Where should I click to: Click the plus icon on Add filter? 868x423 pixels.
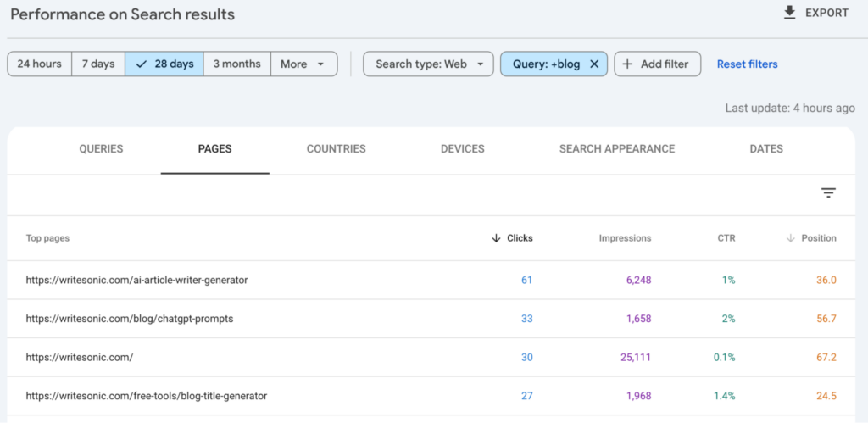pos(627,64)
